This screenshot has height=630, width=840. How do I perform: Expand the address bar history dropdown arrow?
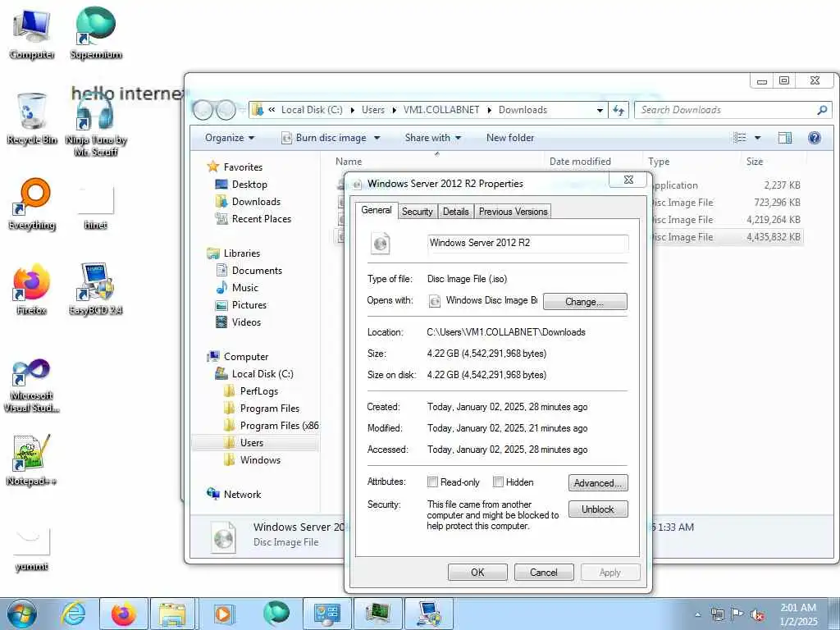tap(600, 111)
